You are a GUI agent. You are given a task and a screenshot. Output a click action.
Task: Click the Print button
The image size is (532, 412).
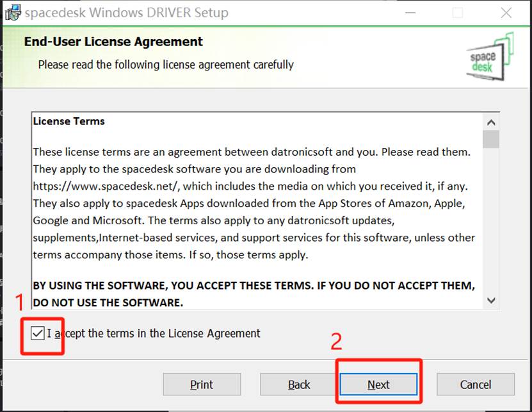[x=202, y=384]
